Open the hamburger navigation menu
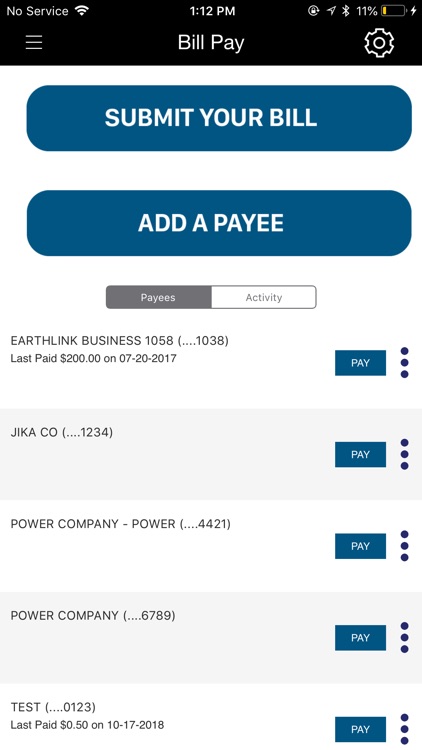 pos(34,43)
